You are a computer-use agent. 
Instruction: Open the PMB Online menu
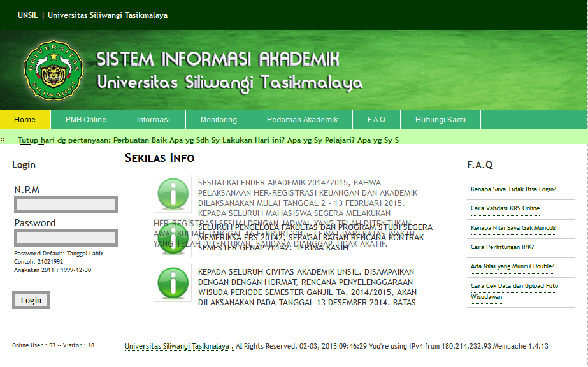(x=86, y=120)
